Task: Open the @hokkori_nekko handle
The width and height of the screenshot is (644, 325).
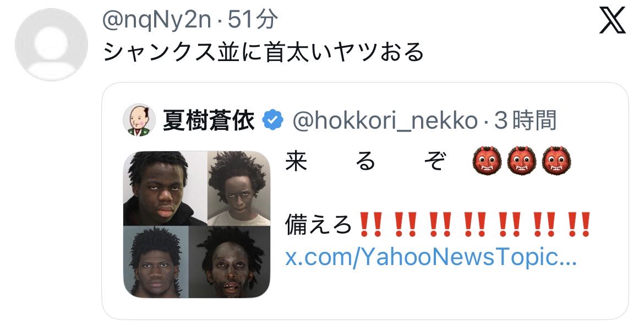Action: tap(385, 120)
